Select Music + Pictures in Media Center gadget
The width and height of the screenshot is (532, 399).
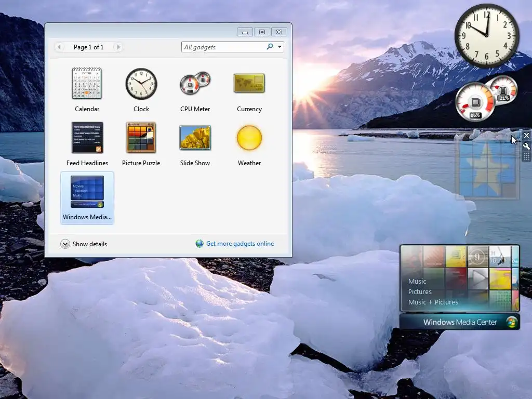point(433,302)
